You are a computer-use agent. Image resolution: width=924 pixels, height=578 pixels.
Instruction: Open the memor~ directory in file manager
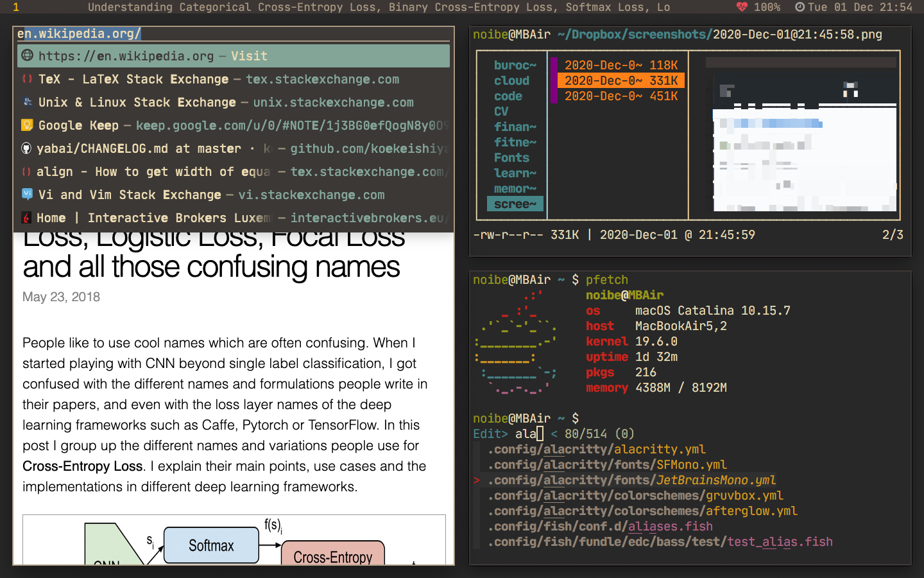click(515, 188)
